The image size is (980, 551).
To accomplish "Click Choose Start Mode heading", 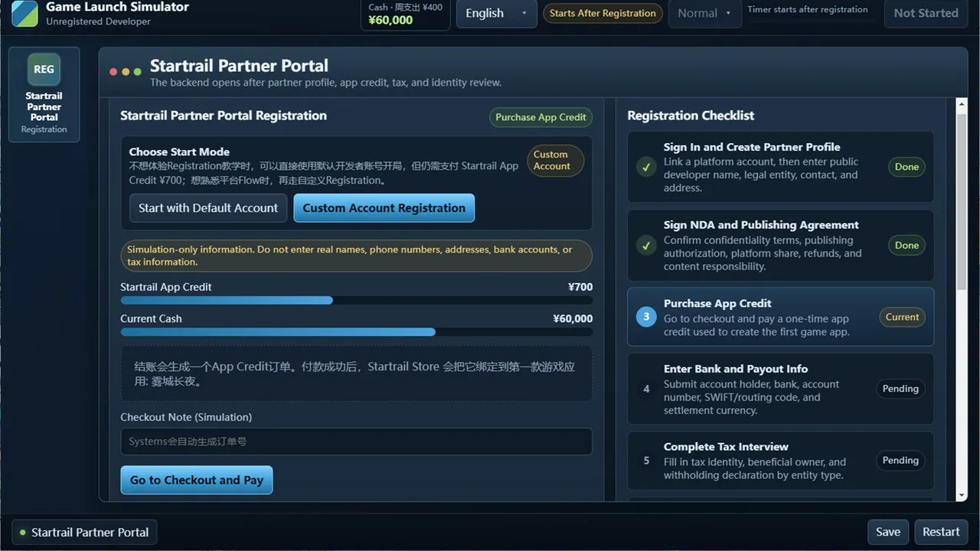I will (179, 152).
